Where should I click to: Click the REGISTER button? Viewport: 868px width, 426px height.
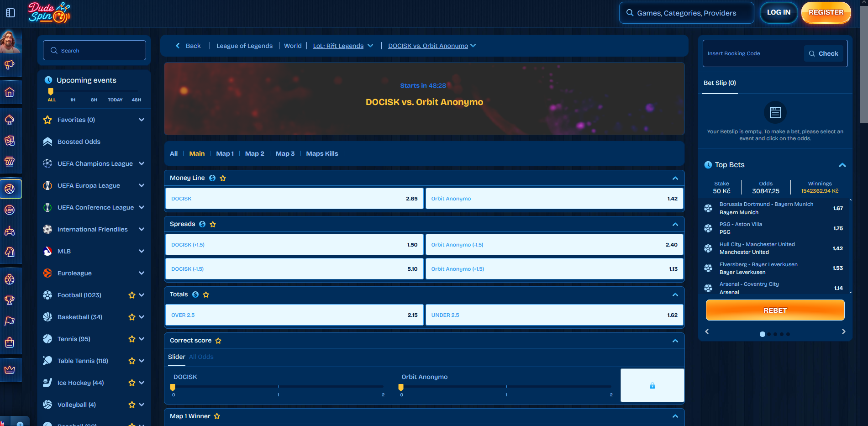[826, 12]
